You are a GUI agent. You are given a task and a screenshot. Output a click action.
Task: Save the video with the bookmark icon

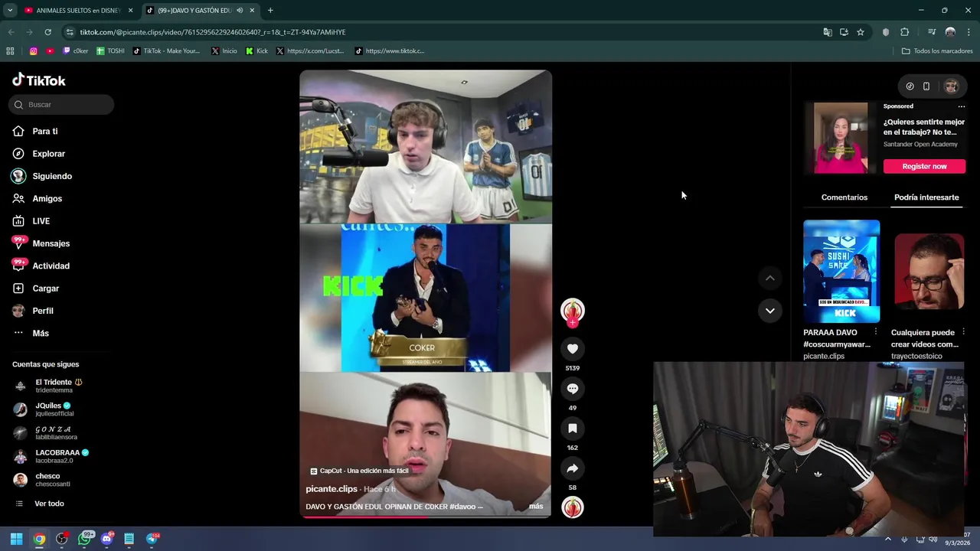(572, 429)
